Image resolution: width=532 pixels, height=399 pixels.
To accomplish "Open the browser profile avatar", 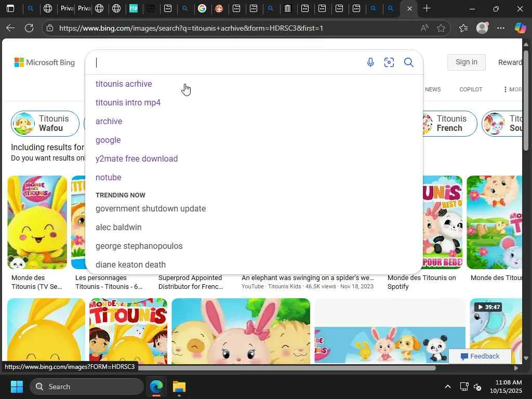I will tap(482, 28).
